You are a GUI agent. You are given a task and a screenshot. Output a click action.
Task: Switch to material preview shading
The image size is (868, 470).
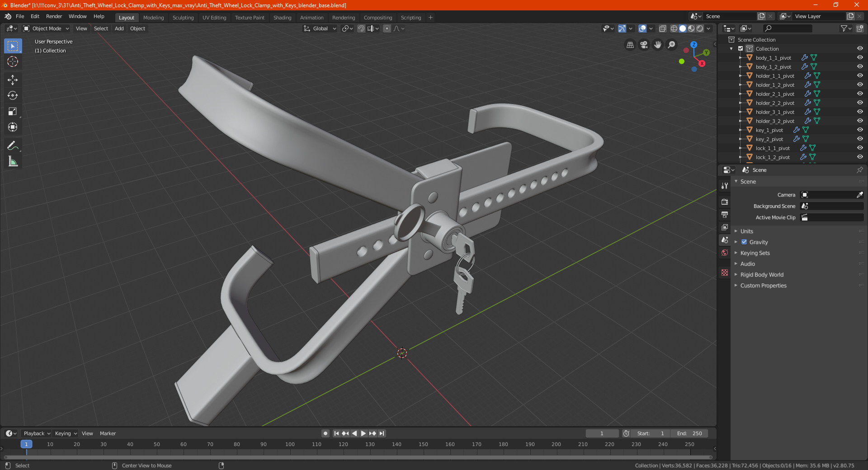click(x=691, y=28)
